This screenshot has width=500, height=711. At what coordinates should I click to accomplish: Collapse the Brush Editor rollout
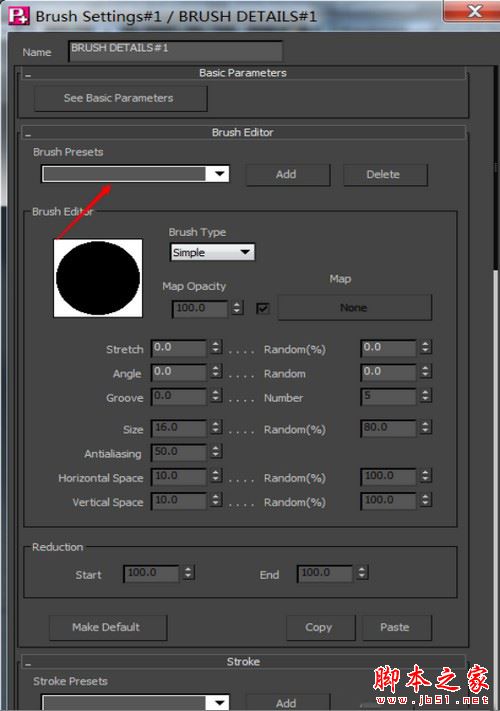(x=28, y=135)
